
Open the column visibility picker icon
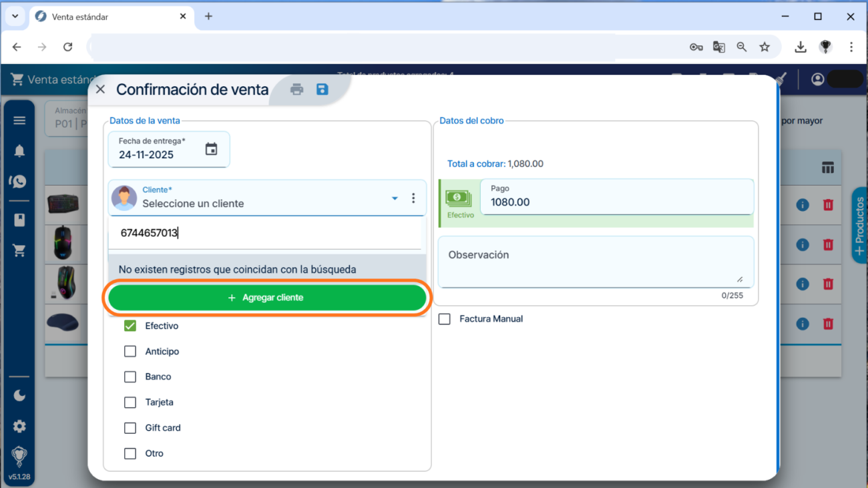tap(828, 168)
